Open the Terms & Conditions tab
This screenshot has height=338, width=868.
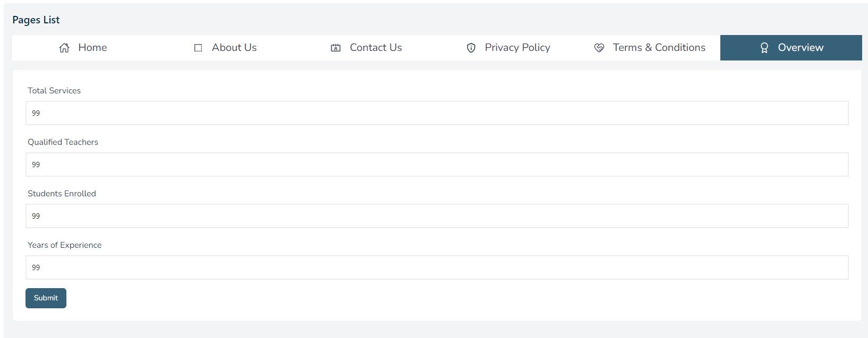coord(650,48)
